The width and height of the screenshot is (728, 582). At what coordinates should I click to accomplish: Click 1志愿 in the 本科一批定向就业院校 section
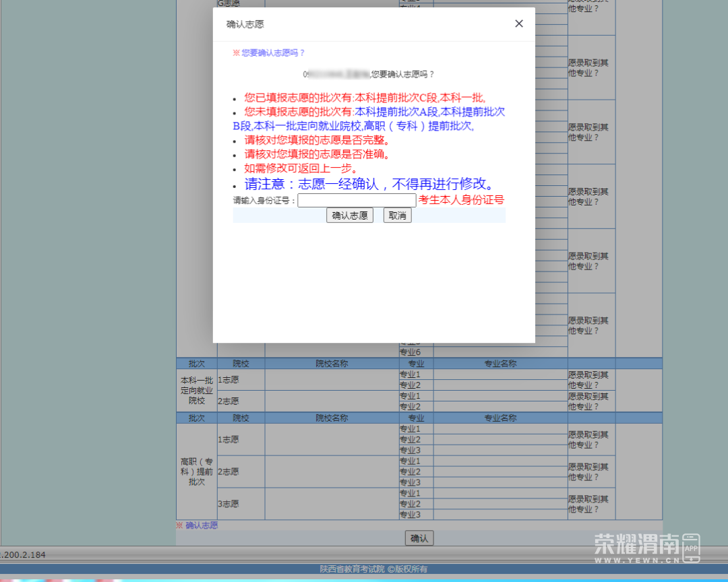point(229,380)
